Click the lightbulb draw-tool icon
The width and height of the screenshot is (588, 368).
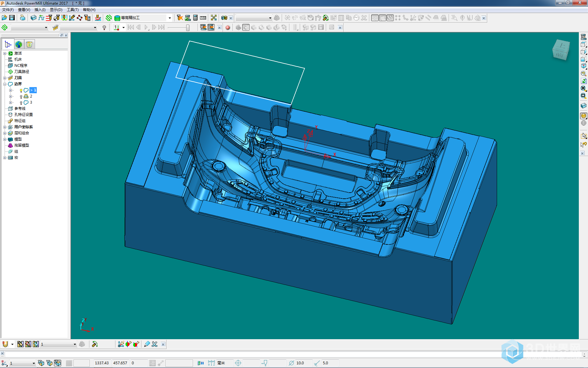click(x=104, y=28)
